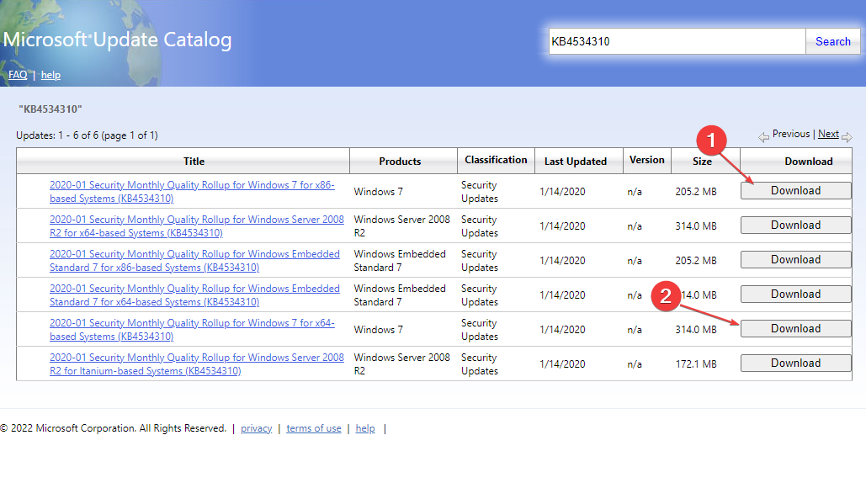866x504 pixels.
Task: Sort by the Title column header
Action: click(194, 162)
